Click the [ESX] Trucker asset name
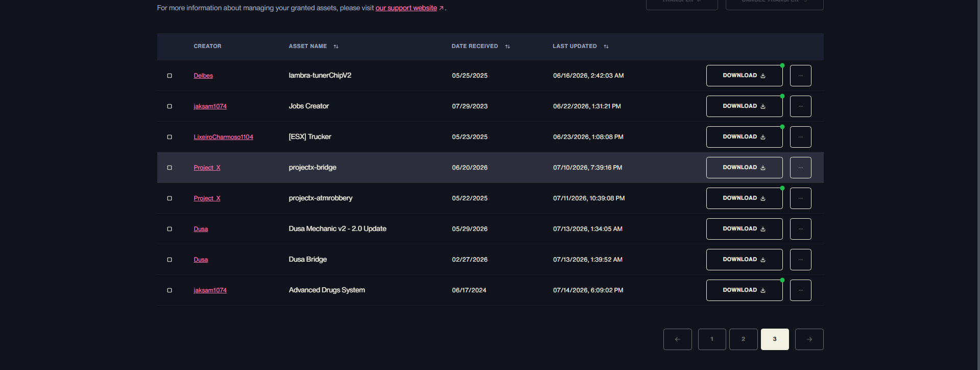 point(309,137)
